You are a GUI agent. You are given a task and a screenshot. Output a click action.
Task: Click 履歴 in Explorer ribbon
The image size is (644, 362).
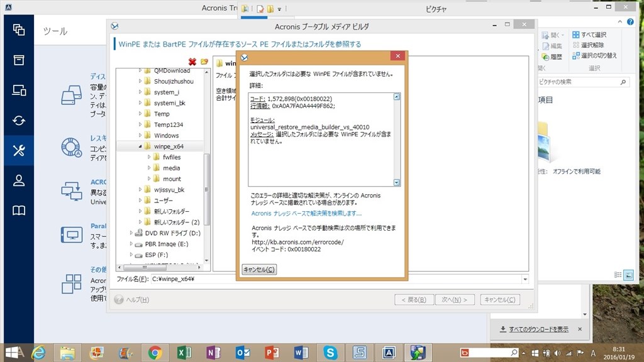(x=552, y=57)
